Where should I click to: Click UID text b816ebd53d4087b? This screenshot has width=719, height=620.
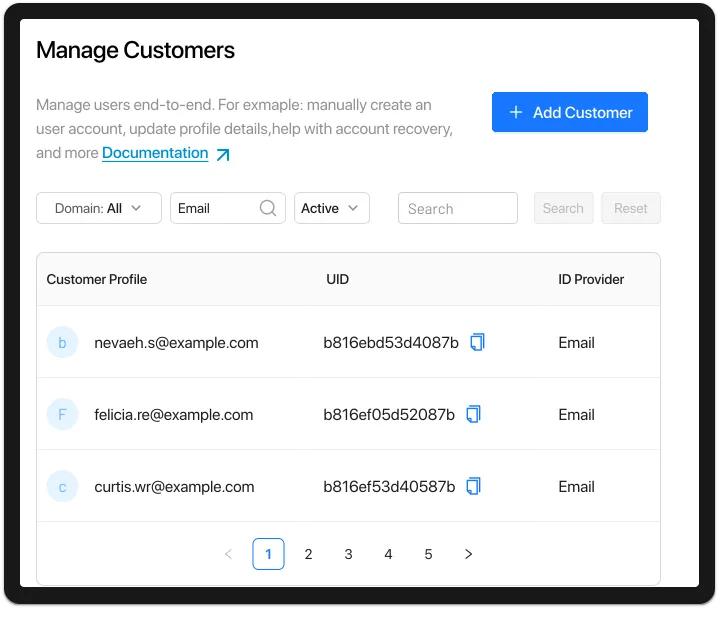pyautogui.click(x=391, y=343)
